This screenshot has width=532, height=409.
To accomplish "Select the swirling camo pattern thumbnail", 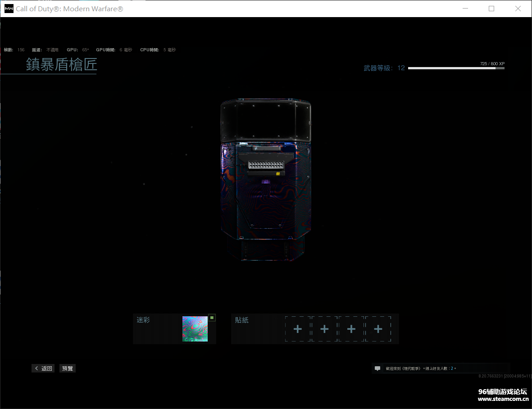I will [195, 329].
